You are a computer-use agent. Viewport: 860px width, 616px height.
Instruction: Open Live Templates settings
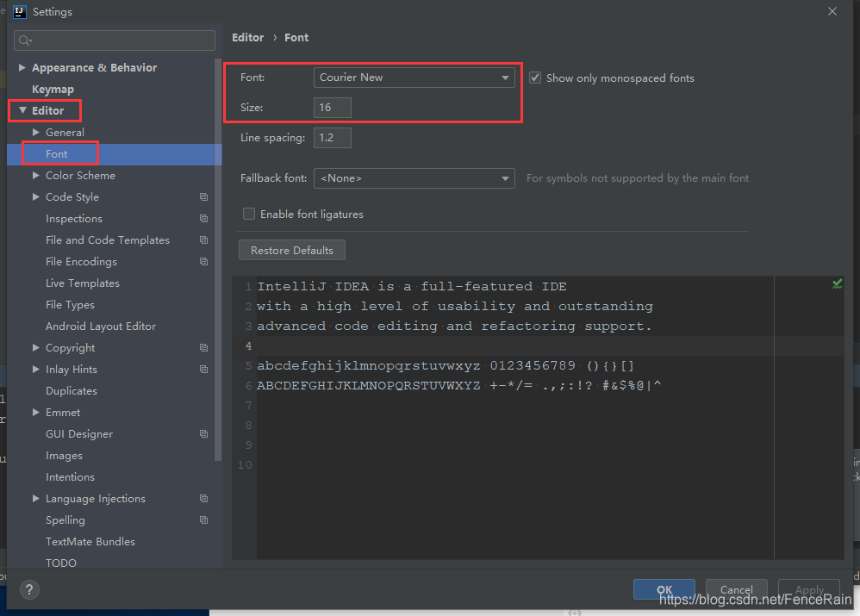point(82,283)
